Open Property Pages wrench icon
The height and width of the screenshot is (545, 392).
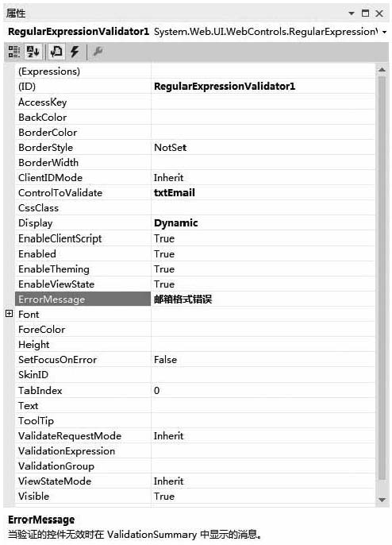point(98,52)
